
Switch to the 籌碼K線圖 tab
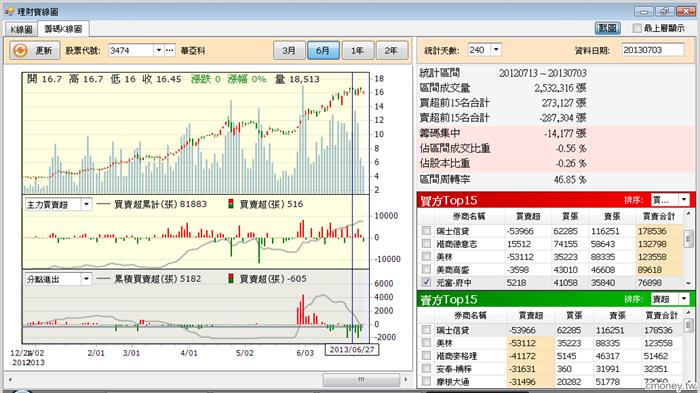pos(63,29)
